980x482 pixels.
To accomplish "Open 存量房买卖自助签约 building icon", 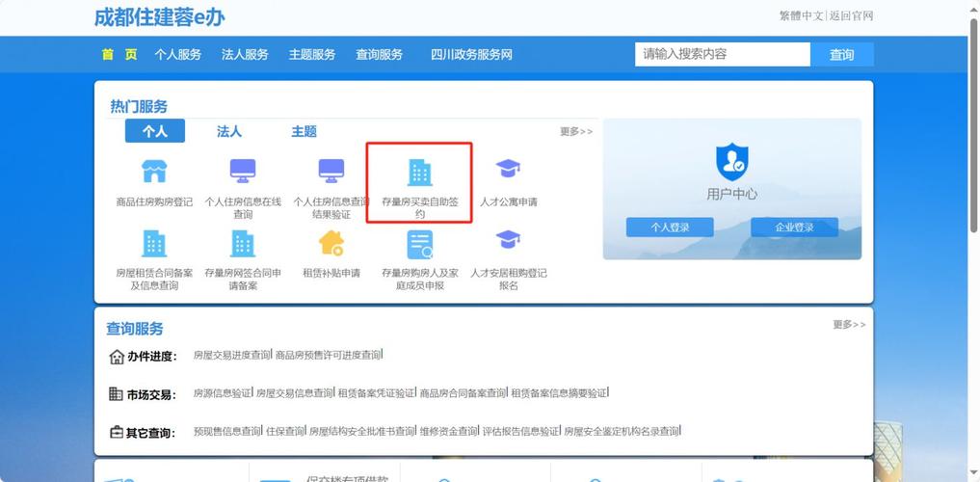I will tap(420, 173).
